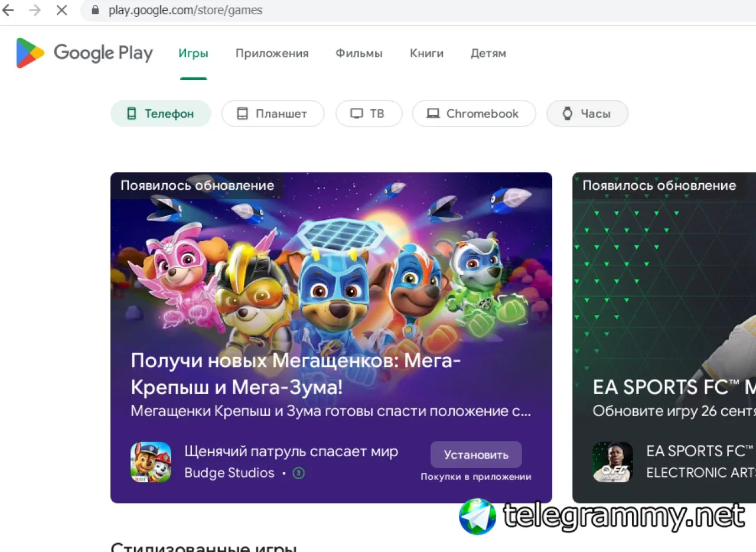Image resolution: width=756 pixels, height=552 pixels.
Task: Select the Игры tab
Action: click(x=194, y=53)
